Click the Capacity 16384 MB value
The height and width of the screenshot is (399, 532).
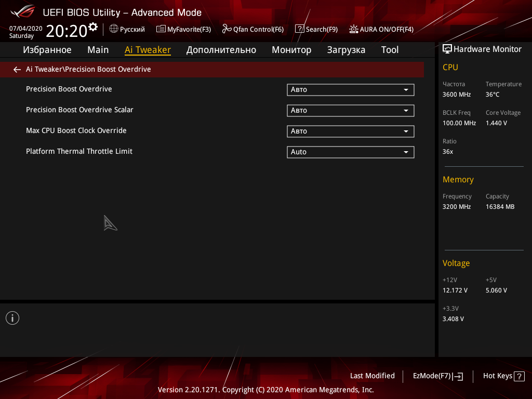click(x=500, y=207)
